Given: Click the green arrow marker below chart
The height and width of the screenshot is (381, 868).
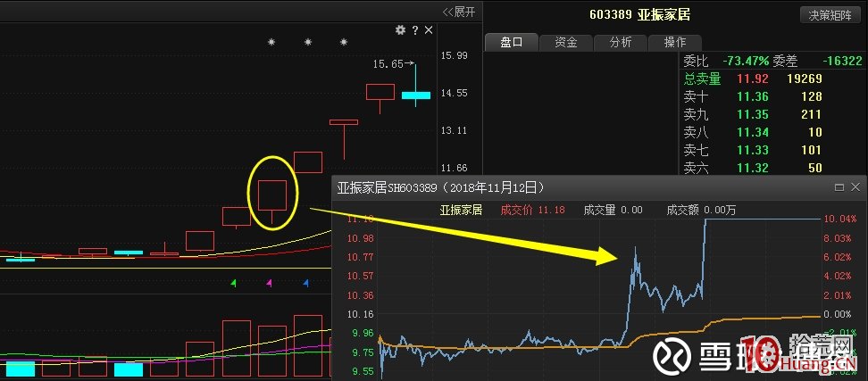Looking at the screenshot, I should [x=234, y=283].
